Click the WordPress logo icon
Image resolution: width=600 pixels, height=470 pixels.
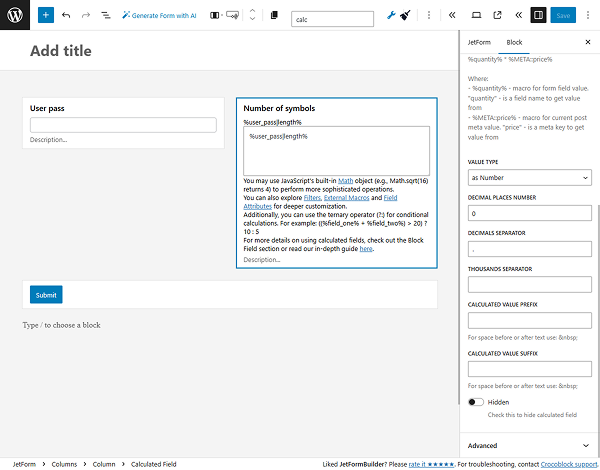click(15, 16)
